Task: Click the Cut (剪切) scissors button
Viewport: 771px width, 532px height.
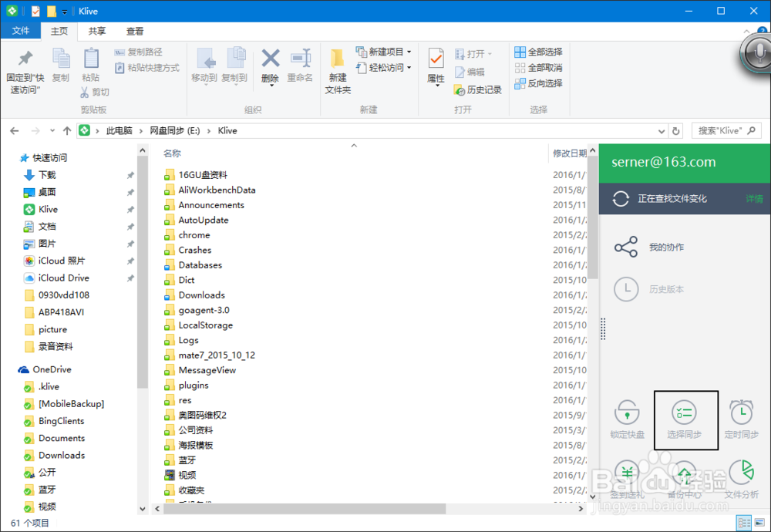Action: click(94, 92)
